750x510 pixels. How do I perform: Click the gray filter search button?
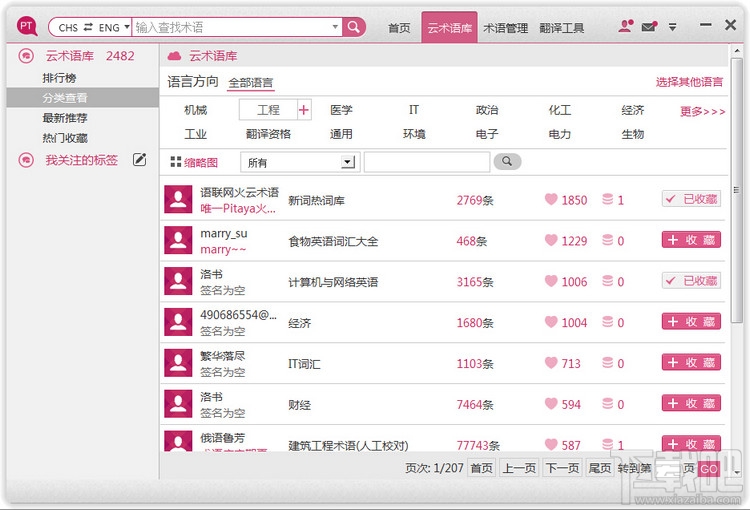click(507, 162)
